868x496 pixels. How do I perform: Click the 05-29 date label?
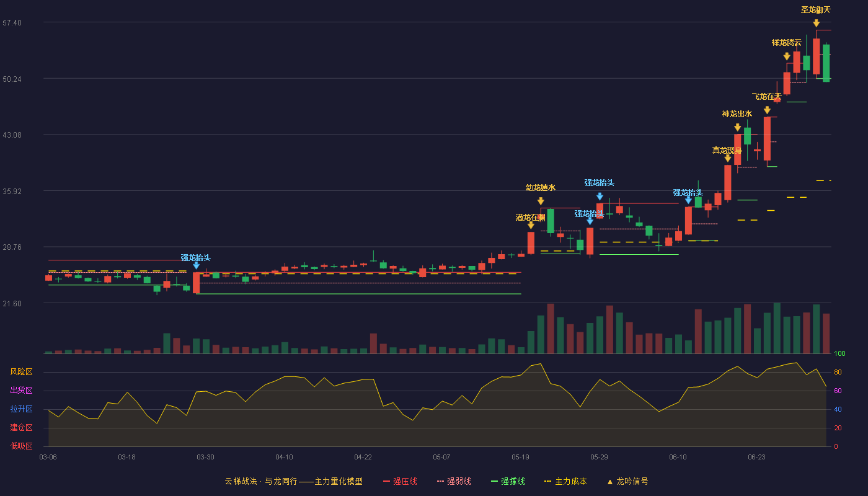click(599, 457)
